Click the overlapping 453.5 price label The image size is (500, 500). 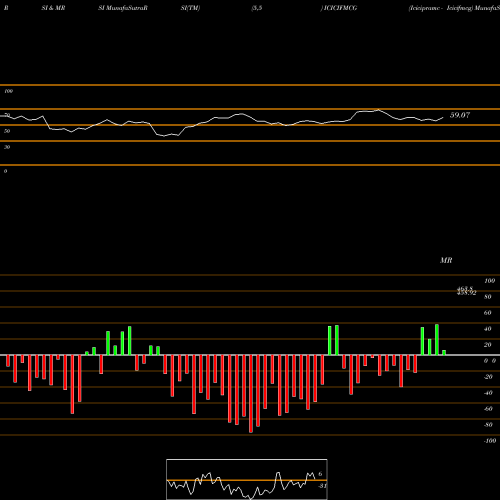click(x=465, y=288)
